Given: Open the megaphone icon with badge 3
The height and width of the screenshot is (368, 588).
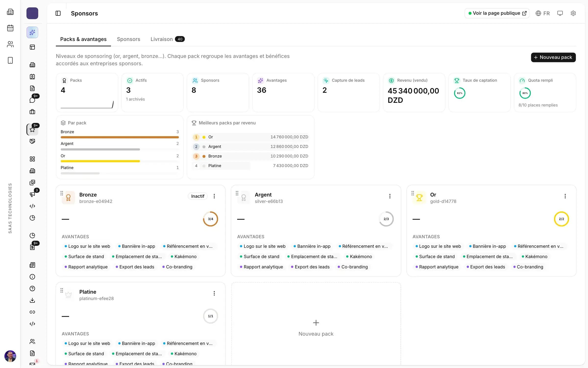Looking at the screenshot, I should click(x=32, y=194).
